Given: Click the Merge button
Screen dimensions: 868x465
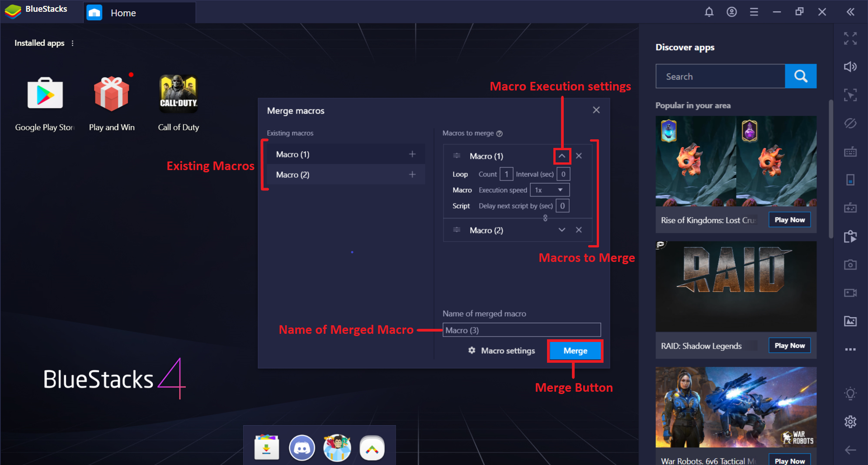Looking at the screenshot, I should pyautogui.click(x=575, y=351).
